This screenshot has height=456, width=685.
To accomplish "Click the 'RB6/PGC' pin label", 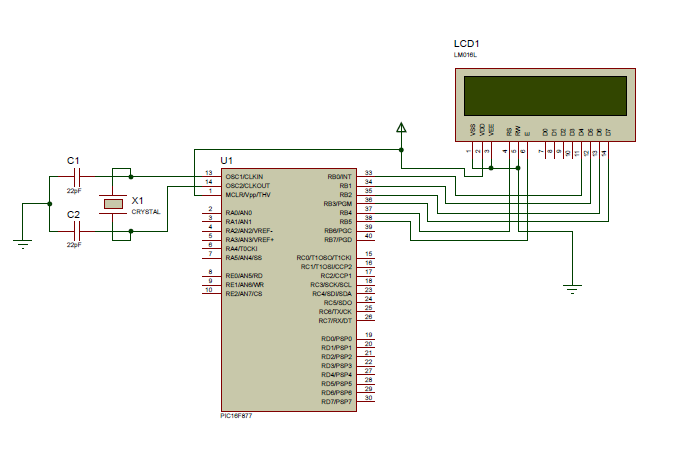I will (x=338, y=231).
